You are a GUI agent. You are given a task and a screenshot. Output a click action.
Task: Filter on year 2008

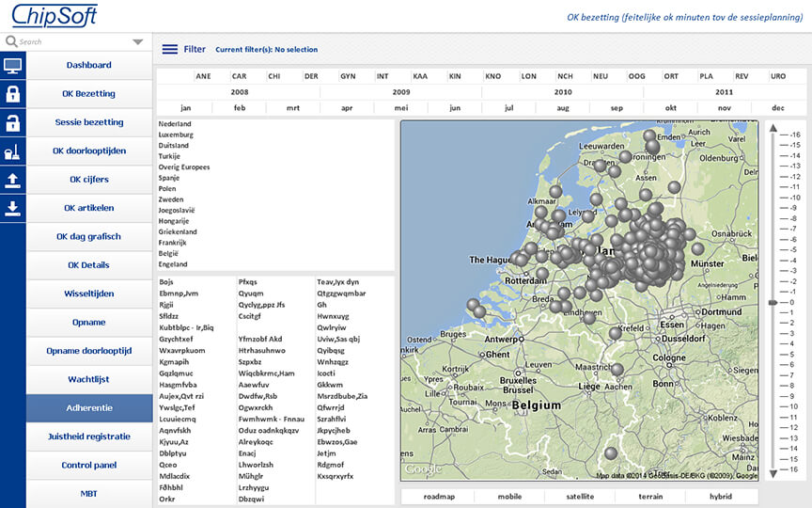(240, 92)
